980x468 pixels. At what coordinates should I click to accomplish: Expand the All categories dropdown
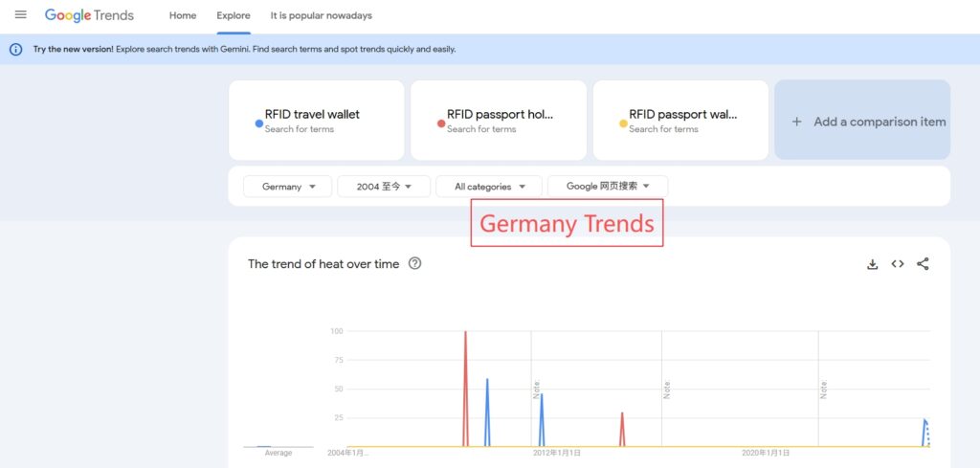tap(488, 187)
